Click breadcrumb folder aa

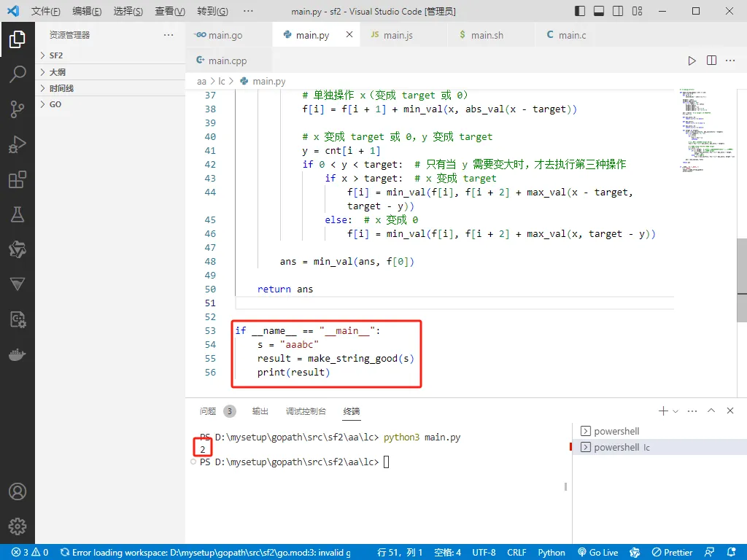[x=201, y=82]
